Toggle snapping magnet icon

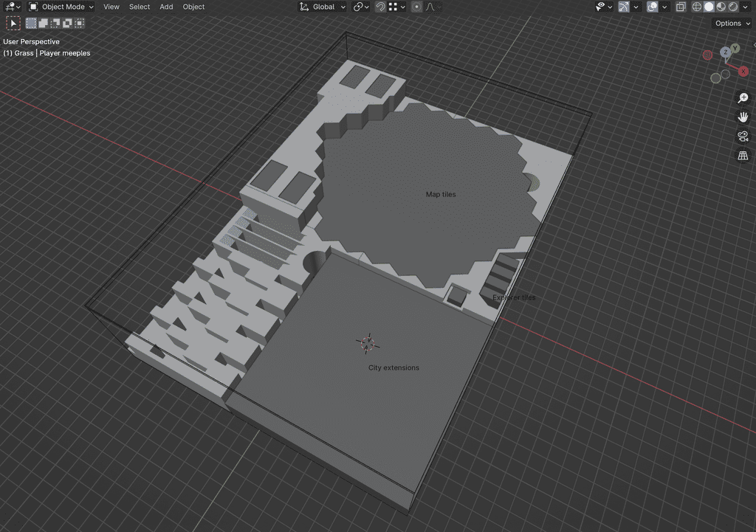(380, 7)
